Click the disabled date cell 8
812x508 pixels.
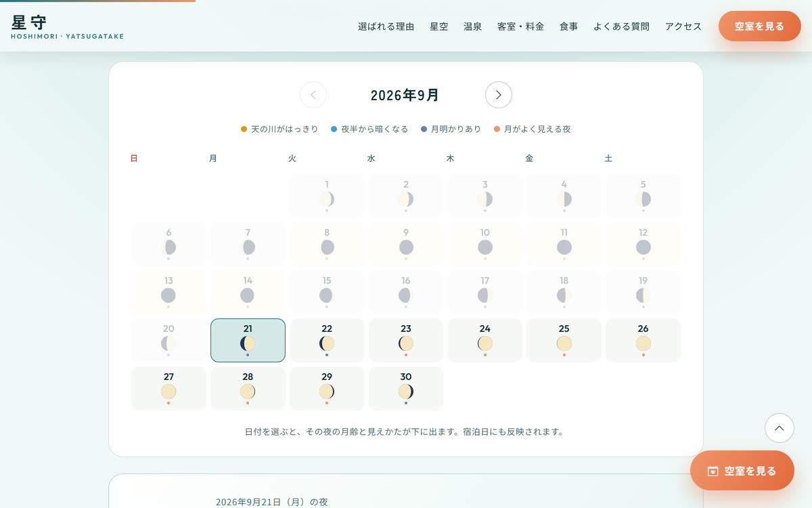coord(327,244)
